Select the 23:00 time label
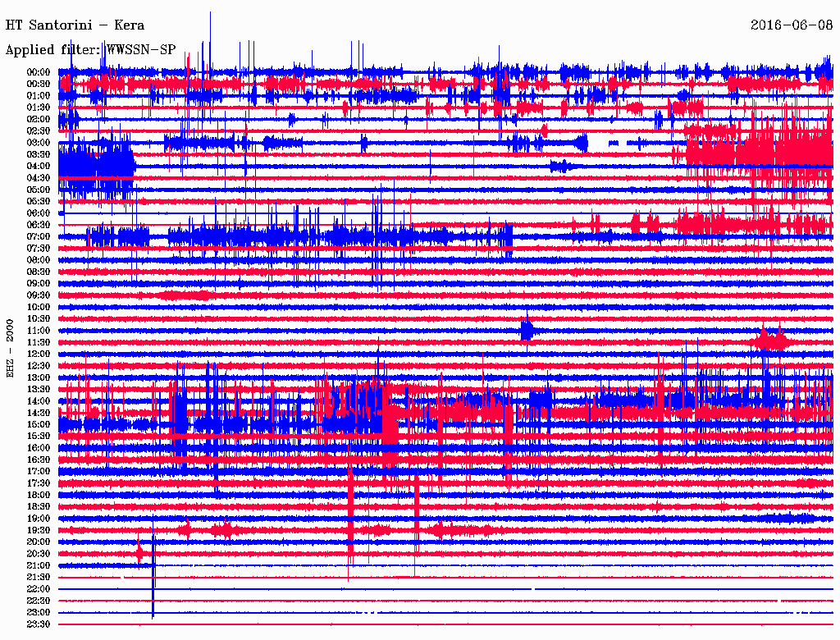Image resolution: width=840 pixels, height=640 pixels. coord(39,612)
